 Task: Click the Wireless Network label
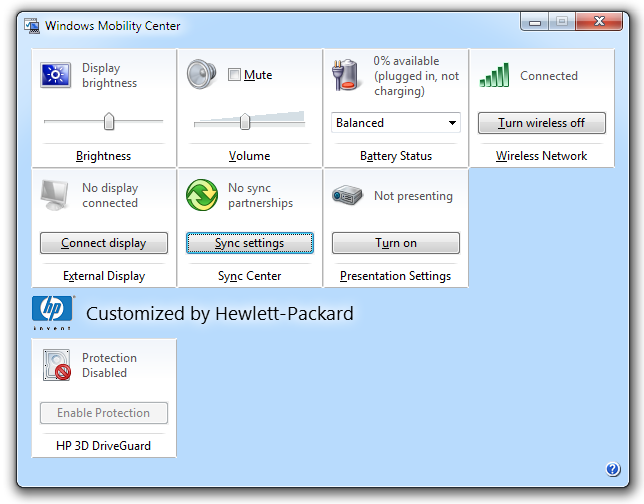[541, 156]
